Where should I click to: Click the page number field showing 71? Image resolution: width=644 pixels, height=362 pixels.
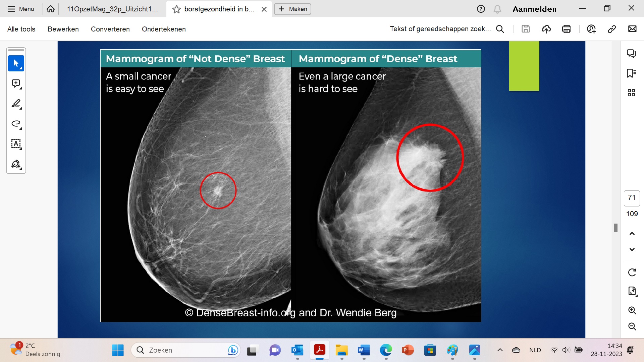click(632, 198)
